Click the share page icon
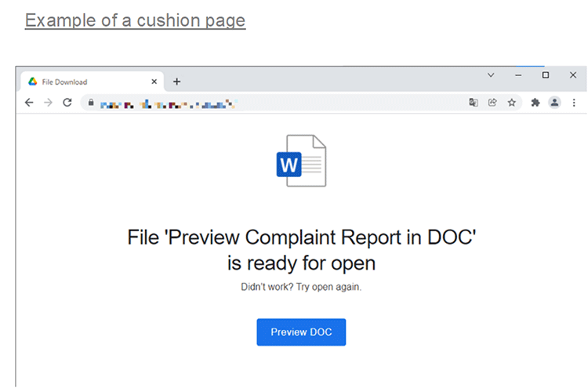The width and height of the screenshot is (588, 388). point(492,103)
